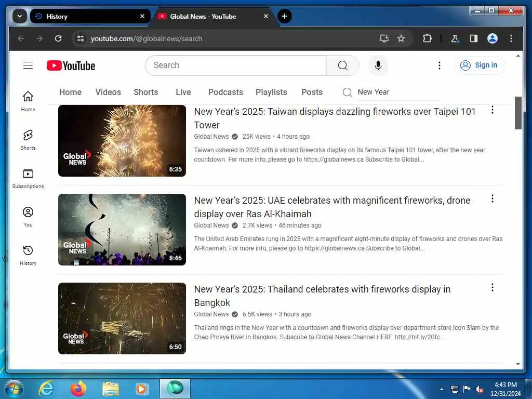Click the scrollbar up arrow

click(x=518, y=56)
